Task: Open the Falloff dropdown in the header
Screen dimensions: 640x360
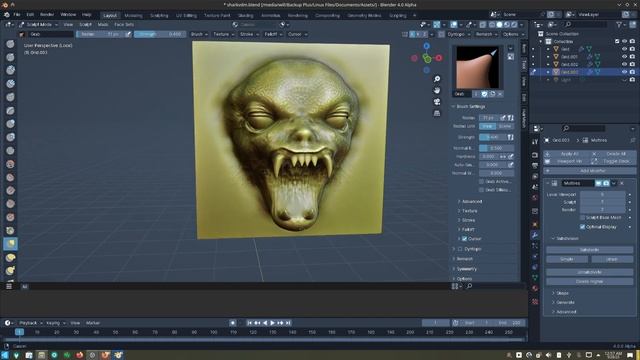Action: [x=273, y=34]
